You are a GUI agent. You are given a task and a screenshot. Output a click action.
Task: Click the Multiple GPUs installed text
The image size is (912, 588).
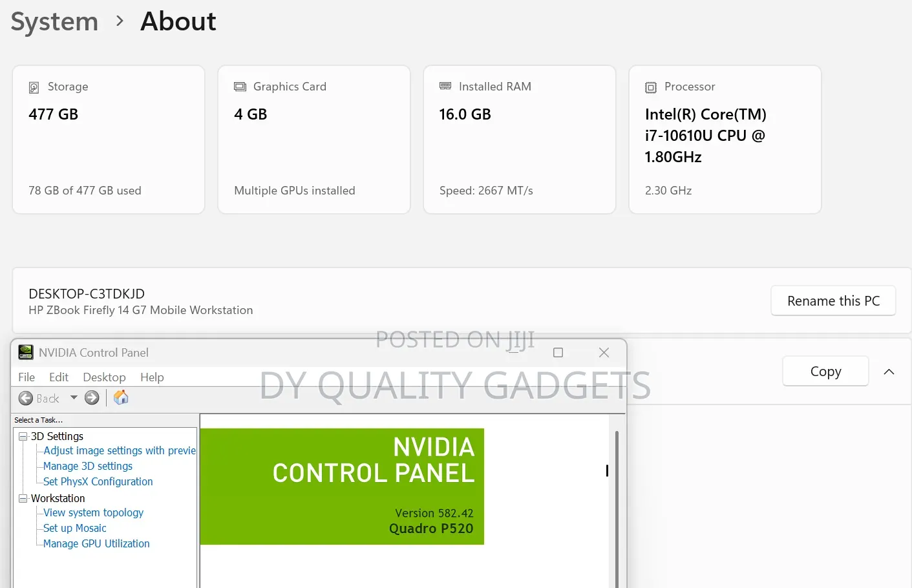[295, 191]
